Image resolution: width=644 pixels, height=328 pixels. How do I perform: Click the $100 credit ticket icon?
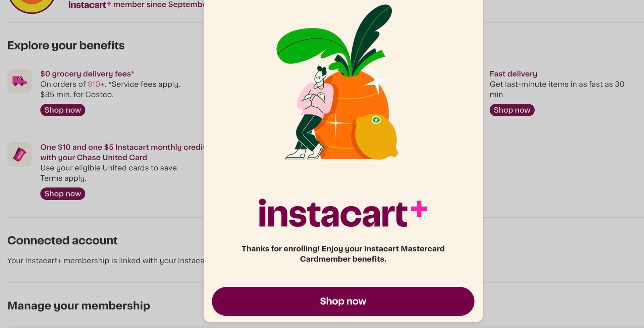tap(19, 154)
